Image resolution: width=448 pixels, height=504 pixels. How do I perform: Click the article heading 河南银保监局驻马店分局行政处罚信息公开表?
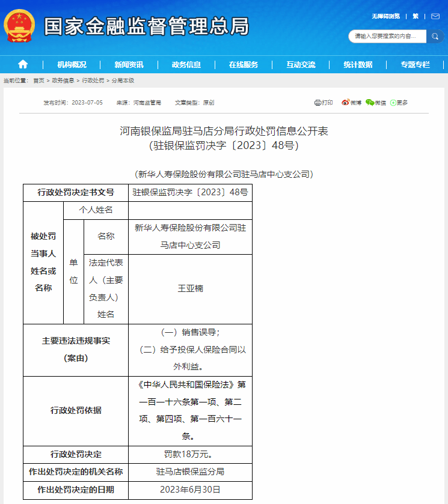(x=224, y=131)
